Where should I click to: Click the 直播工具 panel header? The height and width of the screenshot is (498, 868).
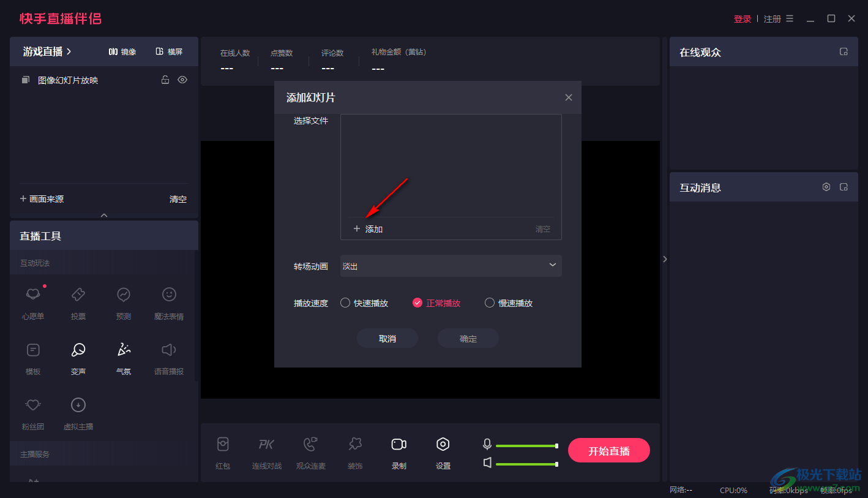pyautogui.click(x=104, y=235)
